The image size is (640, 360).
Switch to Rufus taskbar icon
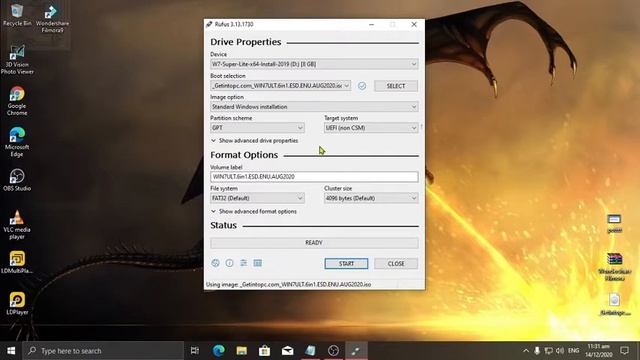coord(356,351)
